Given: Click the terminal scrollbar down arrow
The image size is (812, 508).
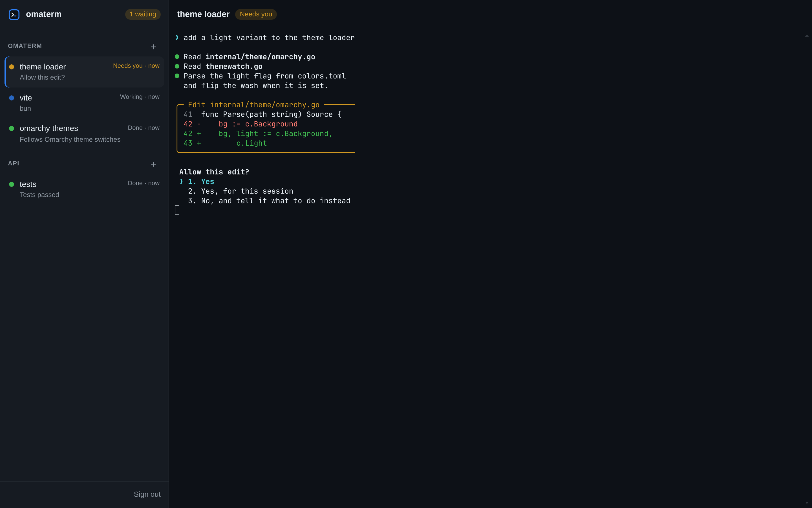Looking at the screenshot, I should [807, 503].
